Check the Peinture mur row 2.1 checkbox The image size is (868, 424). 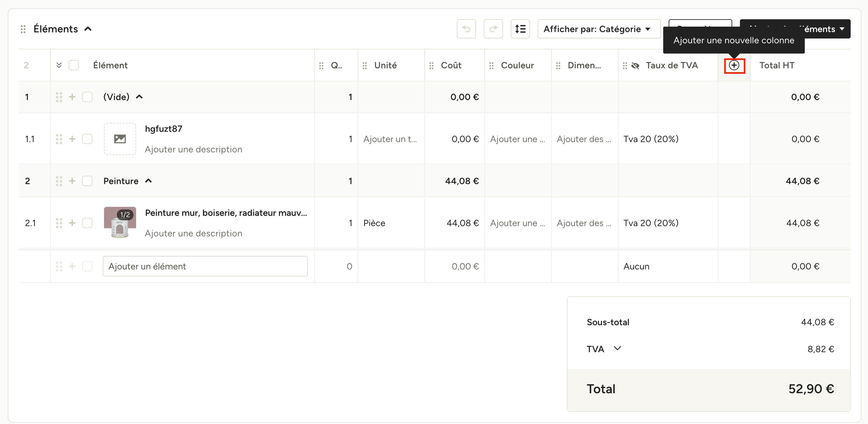tap(87, 223)
